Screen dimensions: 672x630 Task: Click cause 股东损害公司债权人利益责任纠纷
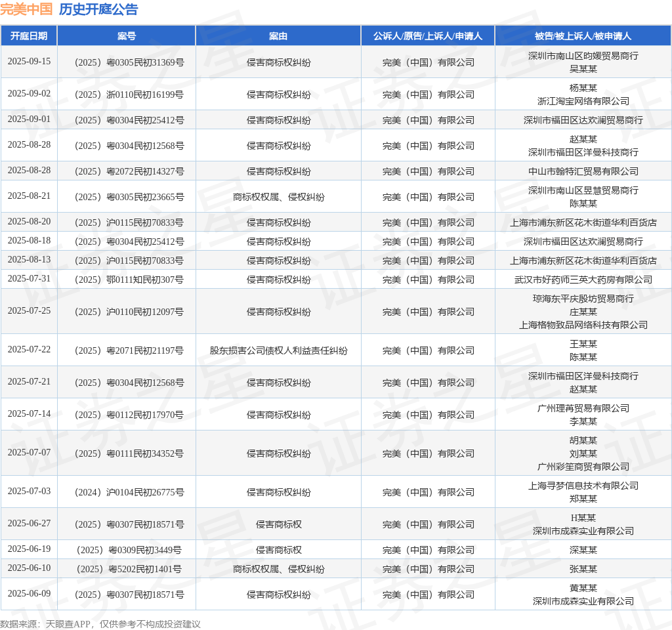(x=278, y=350)
